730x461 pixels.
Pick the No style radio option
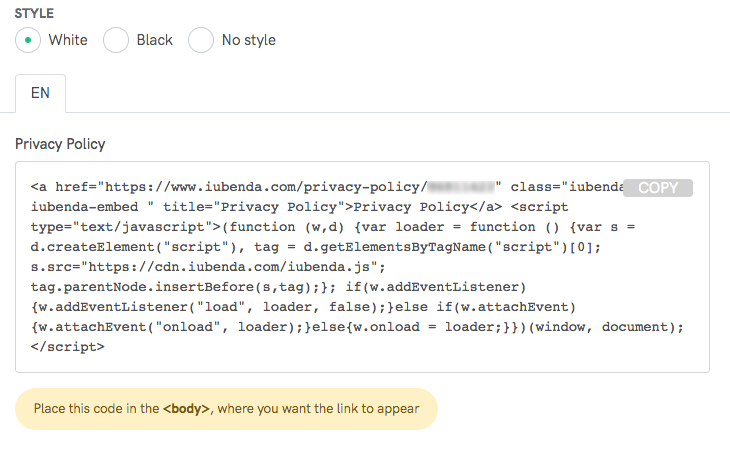(201, 40)
